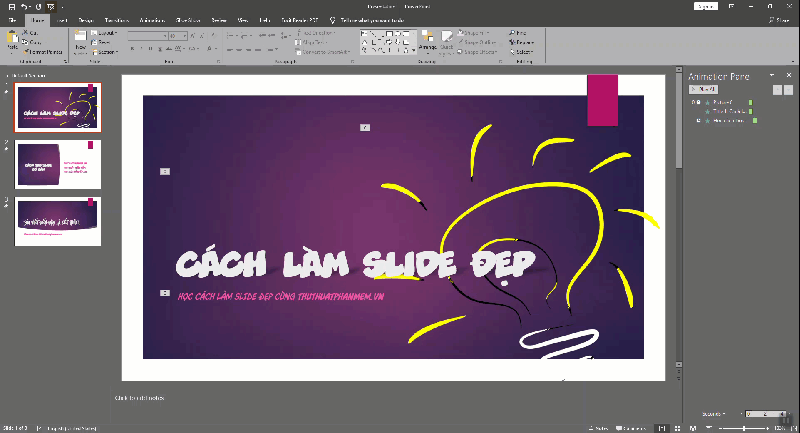Open the Design ribbon tab

pos(86,20)
